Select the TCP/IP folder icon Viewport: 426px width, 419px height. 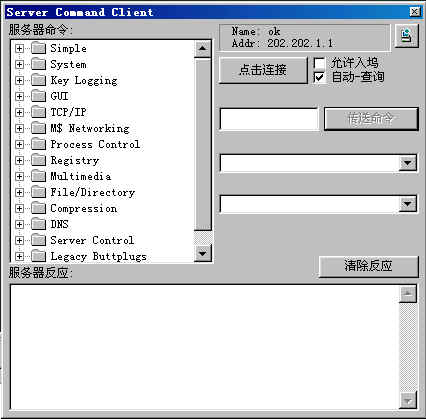pyautogui.click(x=38, y=112)
